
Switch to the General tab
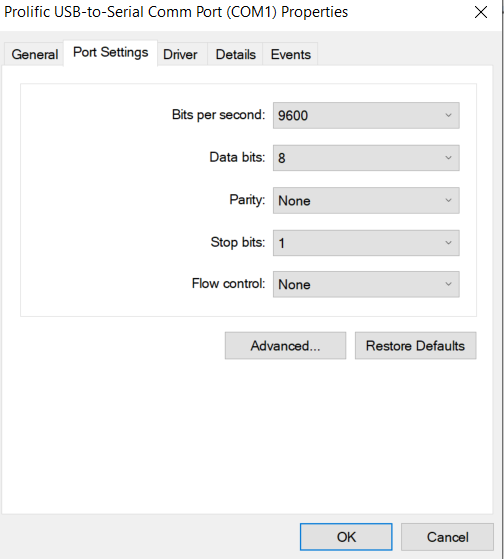click(x=35, y=55)
